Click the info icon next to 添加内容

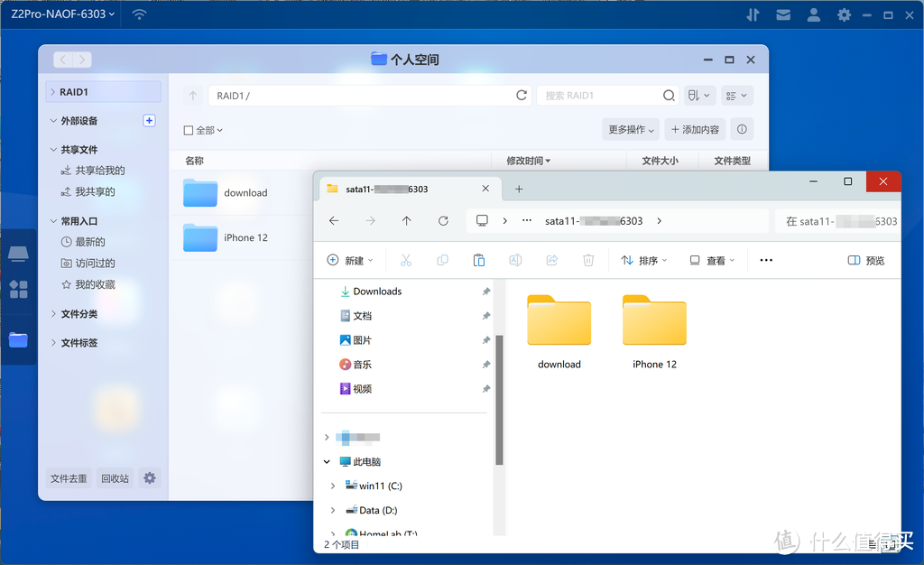(x=741, y=129)
